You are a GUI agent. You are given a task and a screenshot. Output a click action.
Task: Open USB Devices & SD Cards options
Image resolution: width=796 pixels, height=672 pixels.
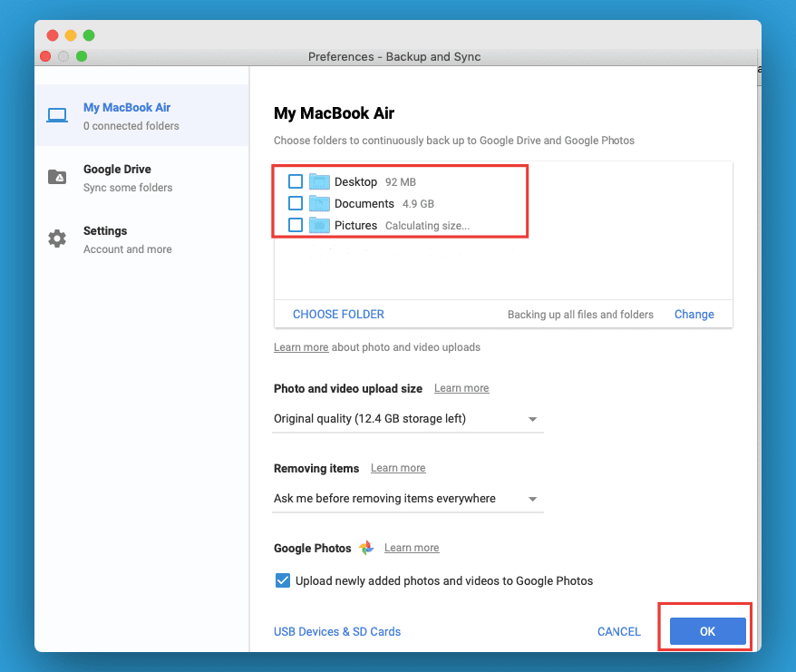336,631
